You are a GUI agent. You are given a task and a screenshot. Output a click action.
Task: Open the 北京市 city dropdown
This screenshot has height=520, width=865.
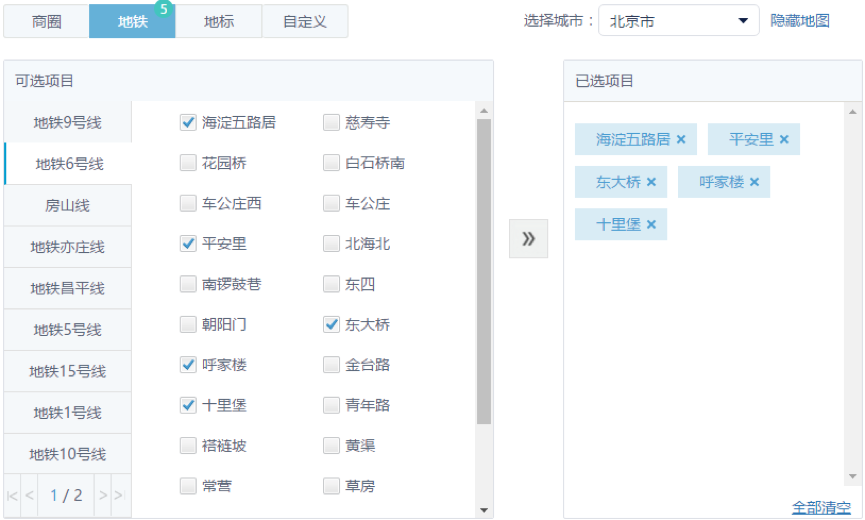[678, 21]
